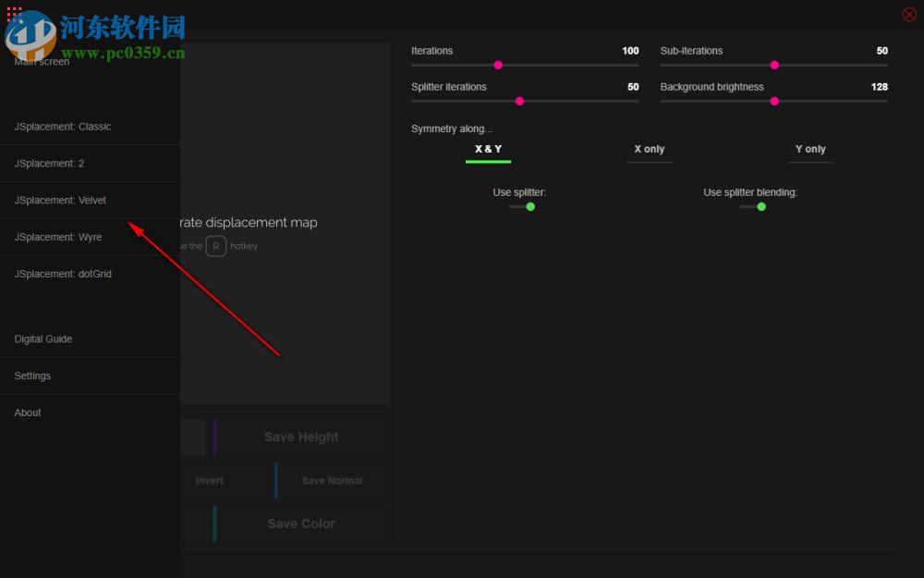
Task: Adjust the Iterations slider
Action: (x=498, y=66)
